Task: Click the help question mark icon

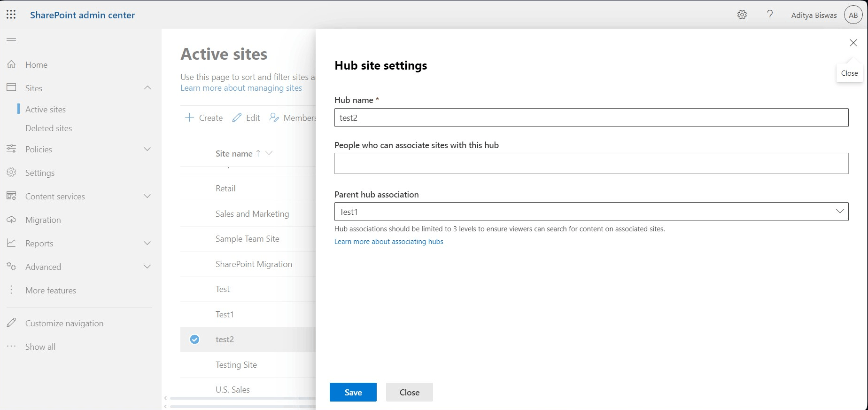Action: coord(770,15)
